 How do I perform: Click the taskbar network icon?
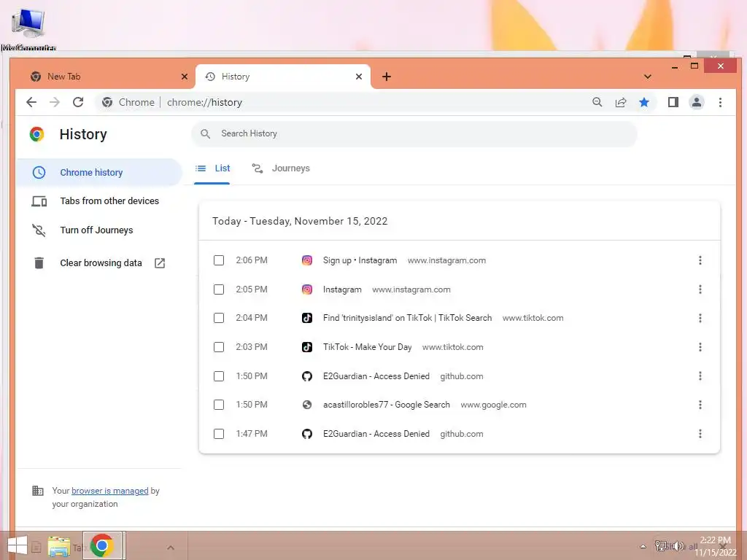click(x=661, y=546)
